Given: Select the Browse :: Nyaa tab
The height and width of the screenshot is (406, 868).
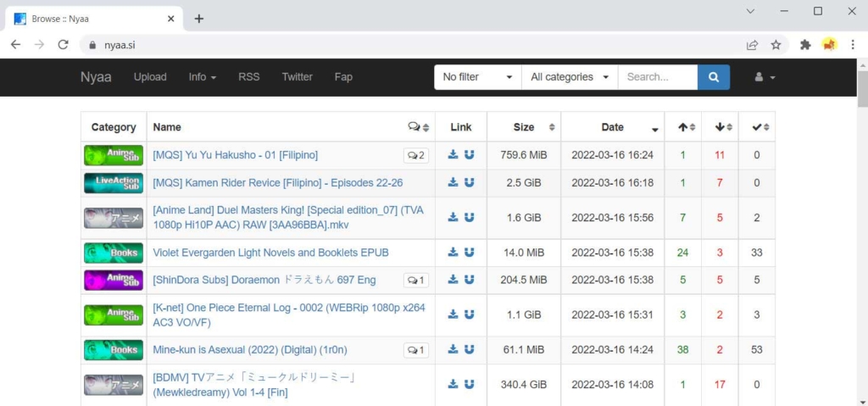Looking at the screenshot, I should (x=94, y=19).
